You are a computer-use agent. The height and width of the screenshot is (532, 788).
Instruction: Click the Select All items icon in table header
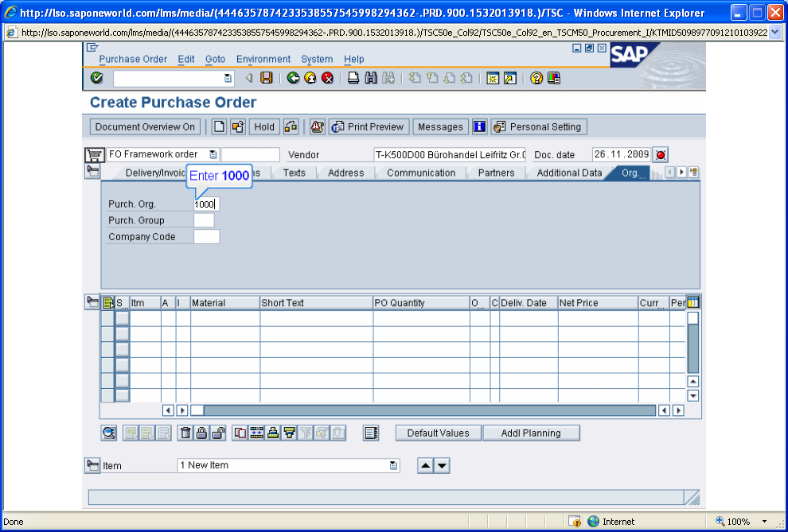(108, 303)
